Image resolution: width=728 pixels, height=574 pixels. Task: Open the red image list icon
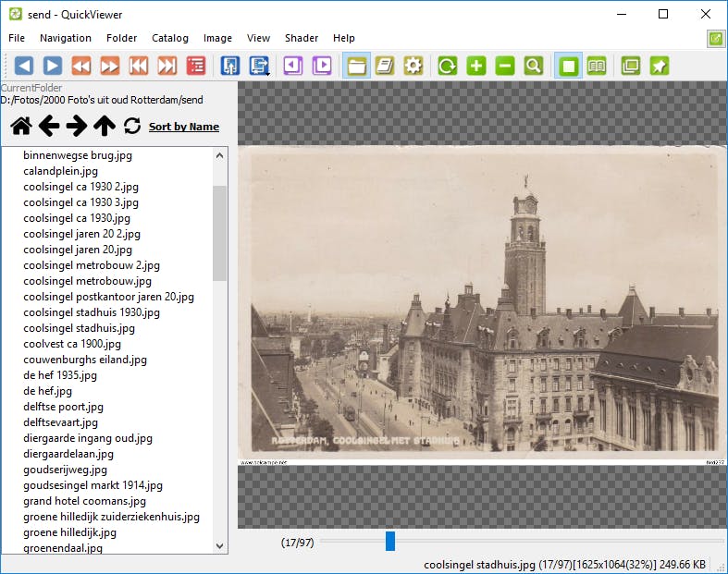click(196, 66)
